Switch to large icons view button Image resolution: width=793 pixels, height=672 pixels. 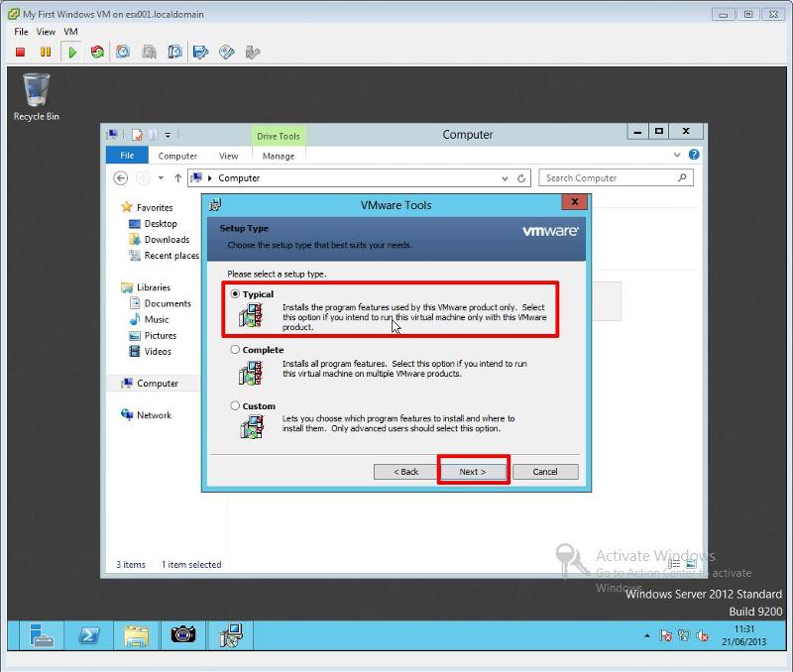691,564
